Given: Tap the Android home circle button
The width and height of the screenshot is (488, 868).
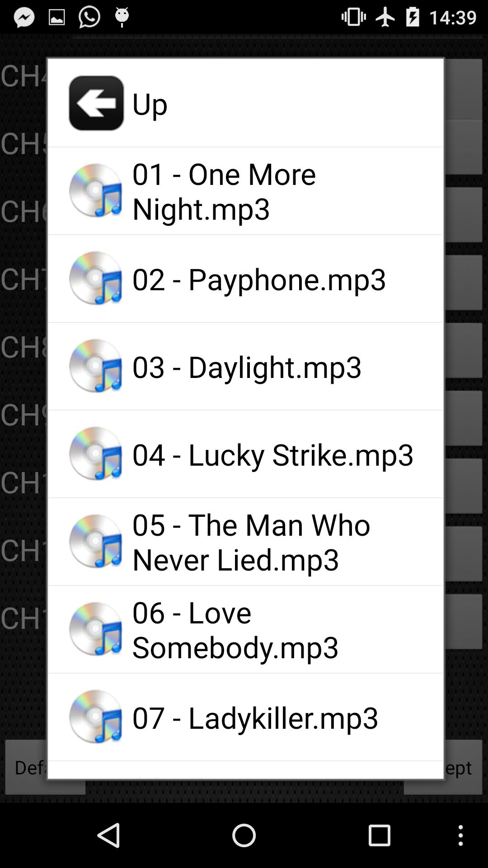Looking at the screenshot, I should (x=244, y=835).
